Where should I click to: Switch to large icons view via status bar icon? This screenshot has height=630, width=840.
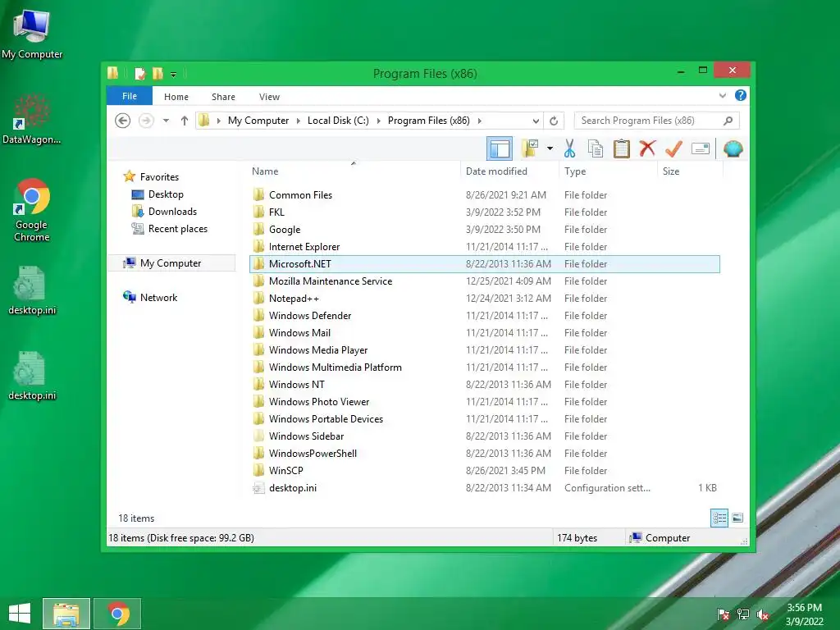737,518
